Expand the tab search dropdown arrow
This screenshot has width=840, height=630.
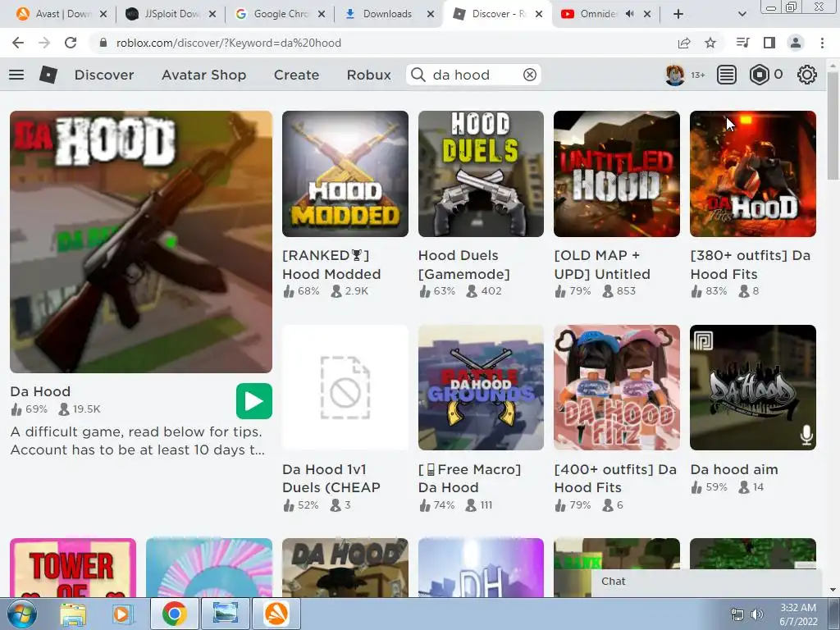(x=742, y=15)
